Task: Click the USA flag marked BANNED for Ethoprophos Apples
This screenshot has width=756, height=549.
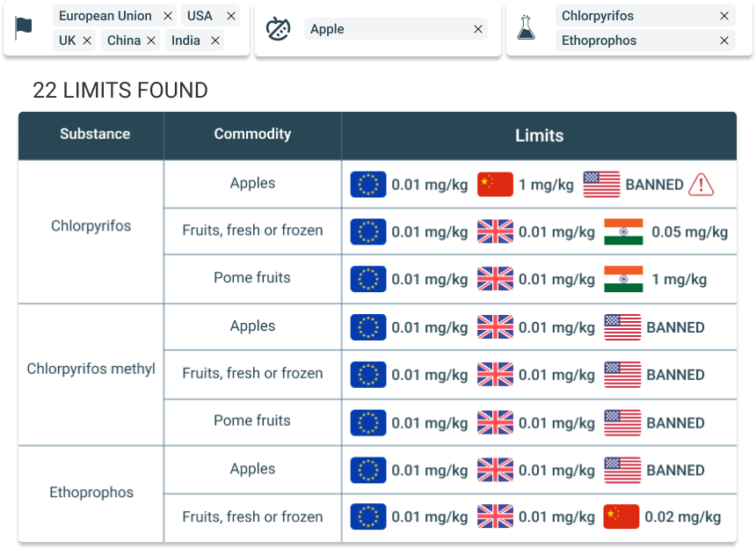Action: 622,469
